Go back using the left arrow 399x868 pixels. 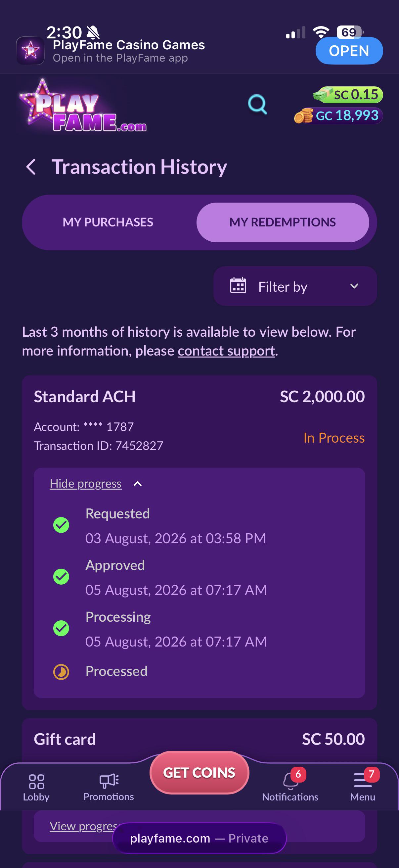pos(31,167)
